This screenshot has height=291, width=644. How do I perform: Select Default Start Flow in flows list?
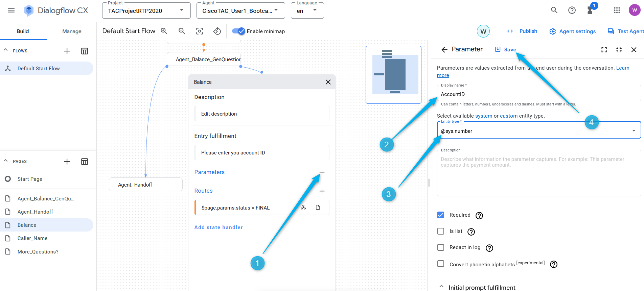47,68
